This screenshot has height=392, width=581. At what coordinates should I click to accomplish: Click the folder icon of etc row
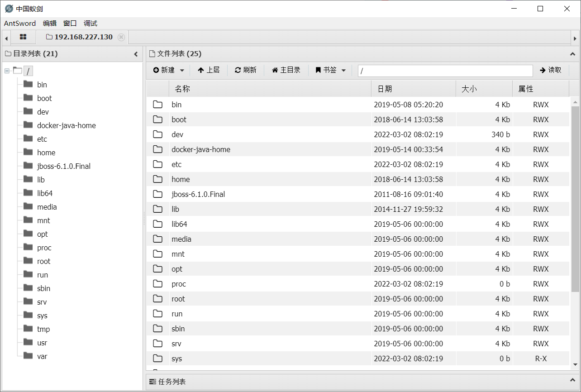pyautogui.click(x=157, y=164)
